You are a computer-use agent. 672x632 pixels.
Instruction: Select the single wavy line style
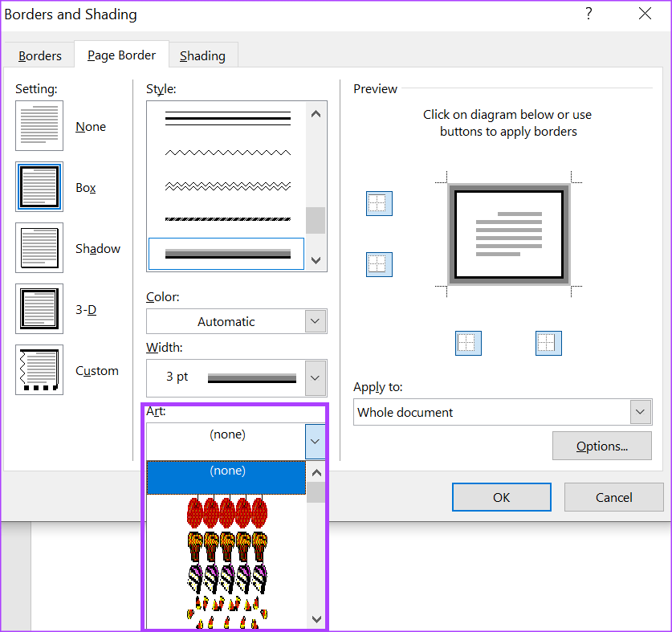[x=228, y=153]
